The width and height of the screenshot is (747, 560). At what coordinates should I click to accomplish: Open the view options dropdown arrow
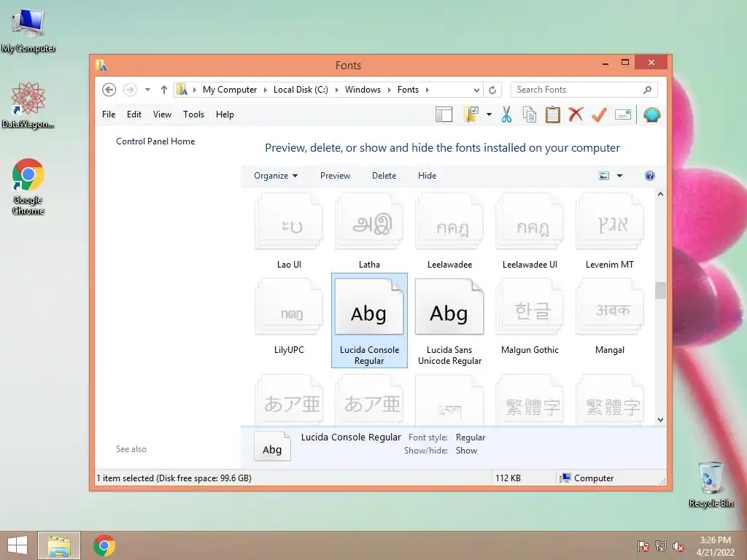(x=619, y=176)
